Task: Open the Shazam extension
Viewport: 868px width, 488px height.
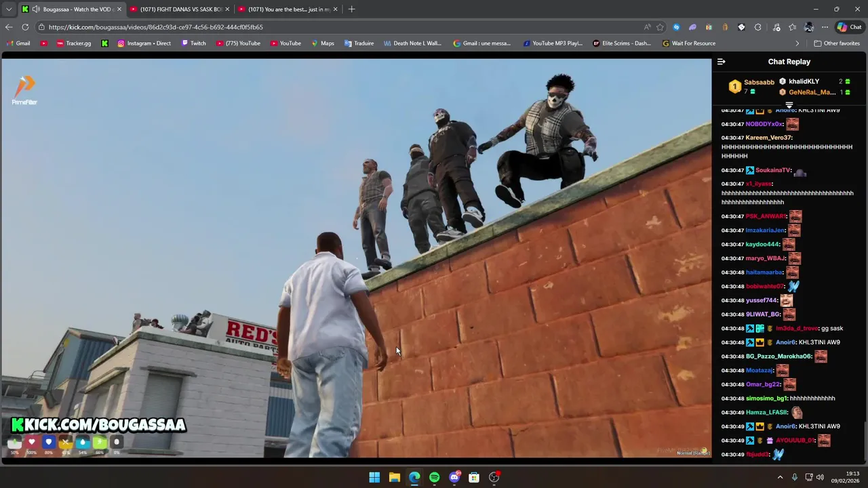Action: (676, 27)
